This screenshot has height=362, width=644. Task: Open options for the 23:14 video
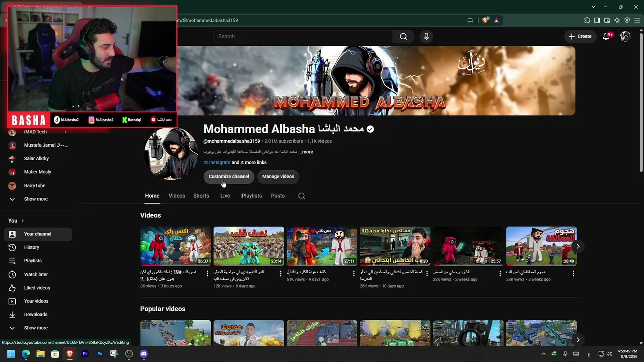[281, 274]
